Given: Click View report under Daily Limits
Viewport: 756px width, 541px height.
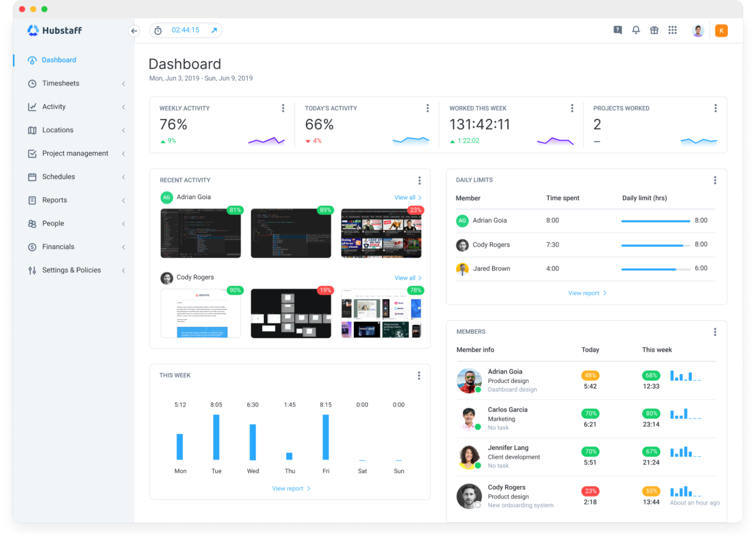Looking at the screenshot, I should coord(586,293).
